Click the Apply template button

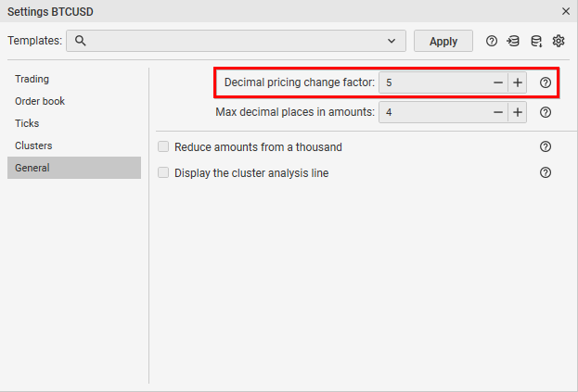coord(443,41)
